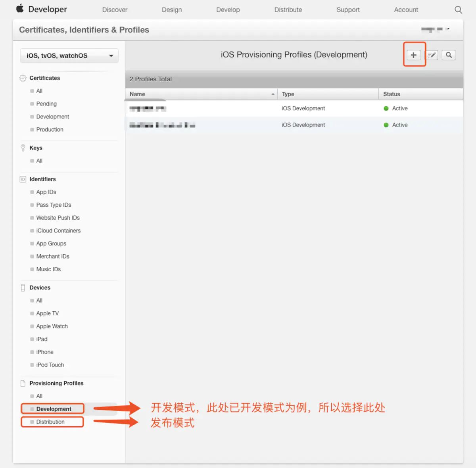This screenshot has width=476, height=468.
Task: Select iPhone under Devices
Action: 45,352
